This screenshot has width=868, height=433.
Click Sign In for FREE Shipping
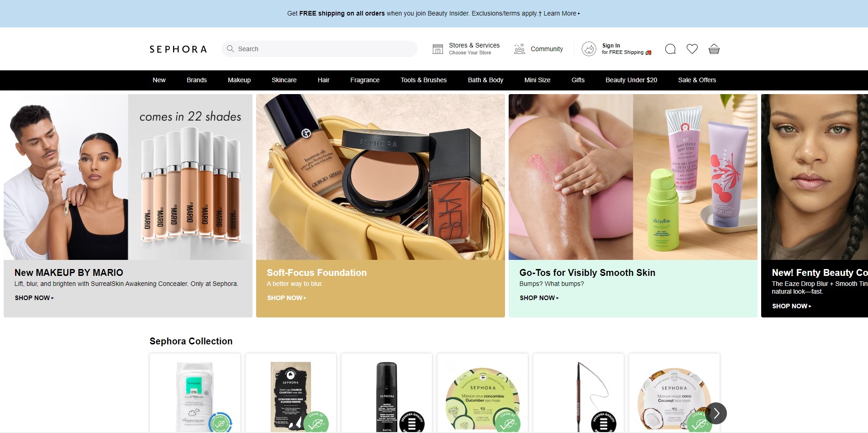tap(626, 49)
